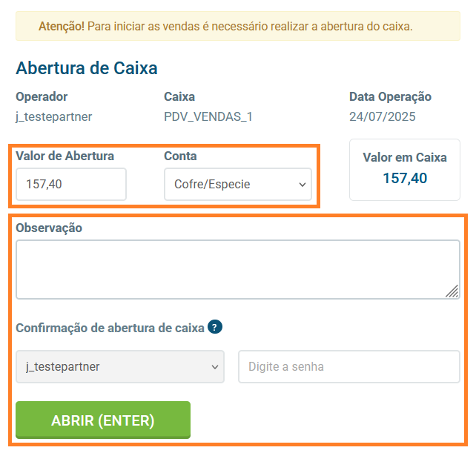The width and height of the screenshot is (476, 456).
Task: Click the Valor de Abertura label
Action: coord(65,156)
